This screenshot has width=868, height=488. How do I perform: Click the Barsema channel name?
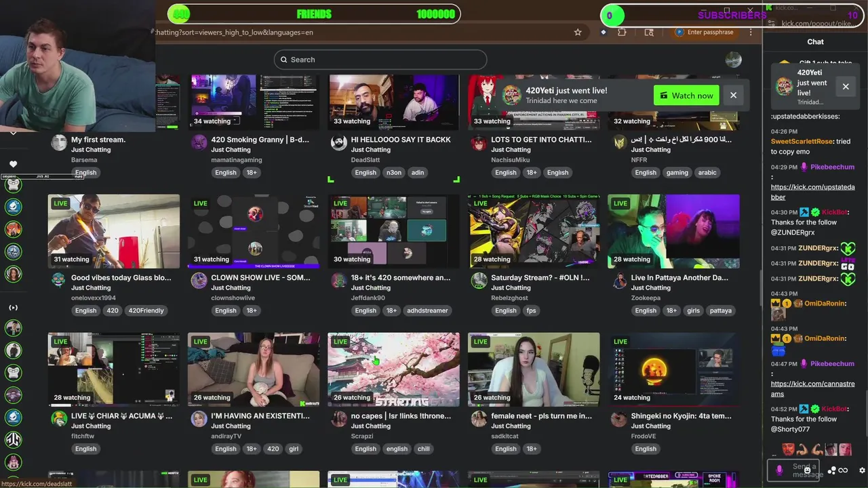(84, 160)
